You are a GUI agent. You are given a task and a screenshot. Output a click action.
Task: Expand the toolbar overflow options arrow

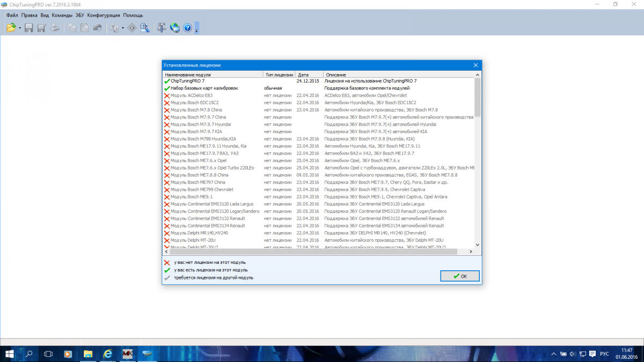coord(197,28)
